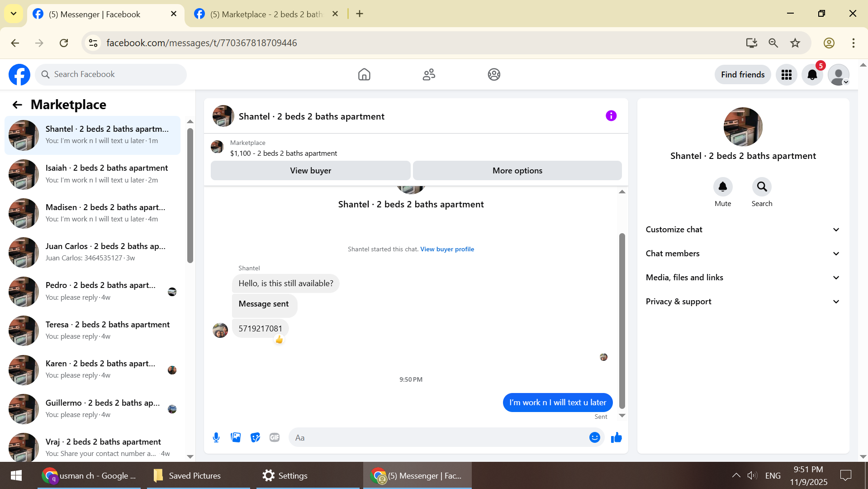Open Shantel's profile picture in right panel
The image size is (868, 489).
pos(743,127)
